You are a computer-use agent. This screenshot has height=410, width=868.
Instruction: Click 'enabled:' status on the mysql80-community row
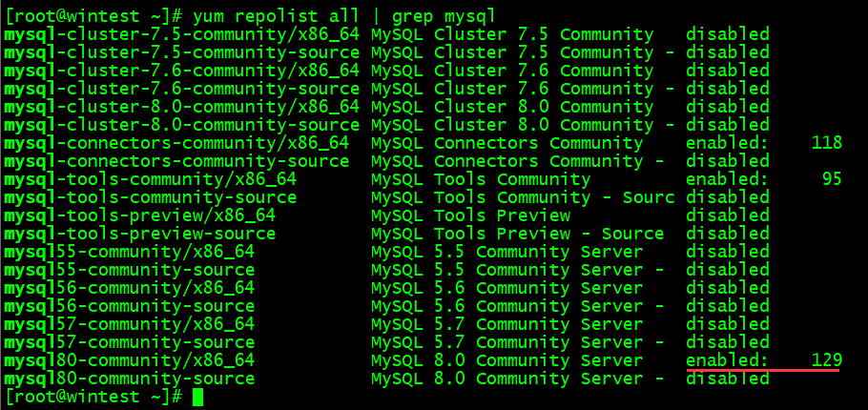[727, 360]
